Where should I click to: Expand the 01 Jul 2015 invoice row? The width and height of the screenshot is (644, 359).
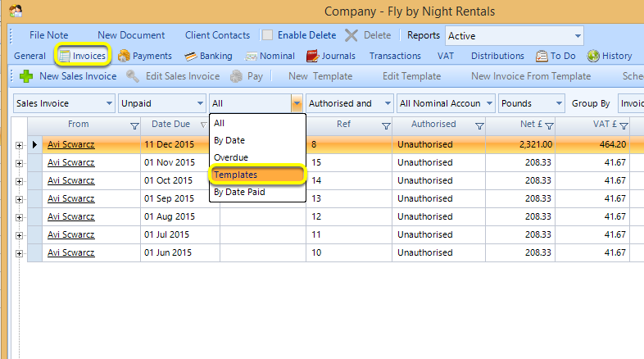[x=19, y=236]
